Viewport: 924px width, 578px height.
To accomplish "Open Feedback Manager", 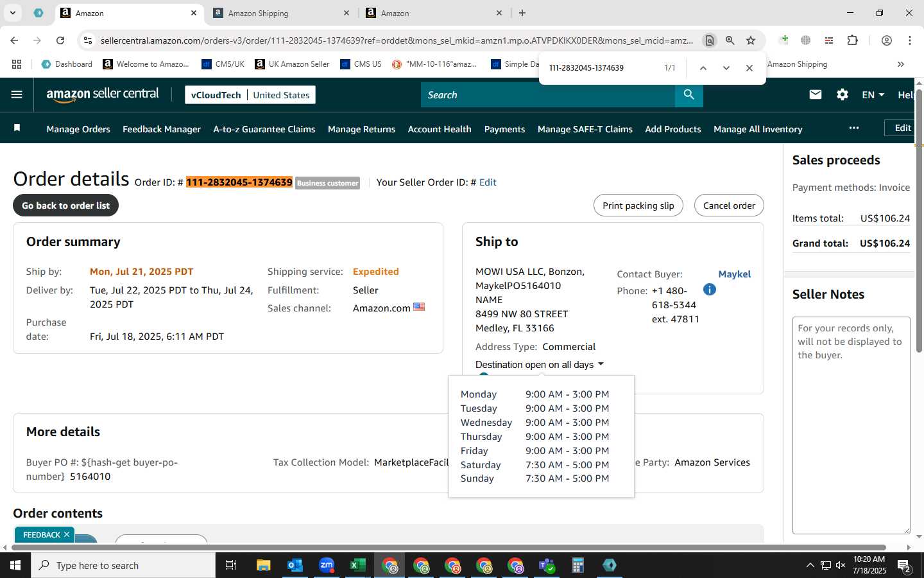I will (162, 129).
